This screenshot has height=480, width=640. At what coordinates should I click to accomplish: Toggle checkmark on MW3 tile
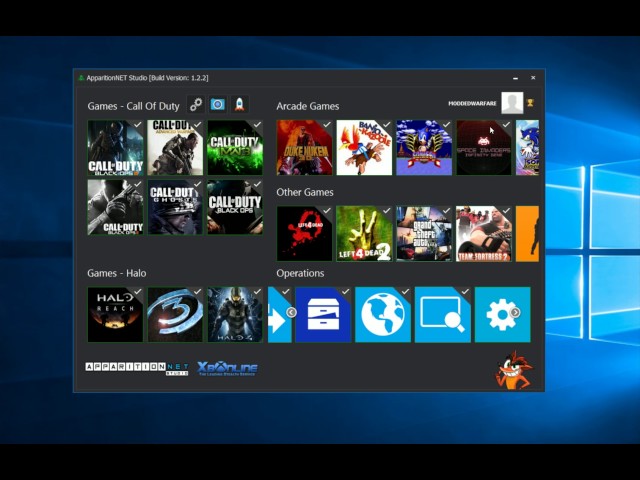tap(258, 124)
